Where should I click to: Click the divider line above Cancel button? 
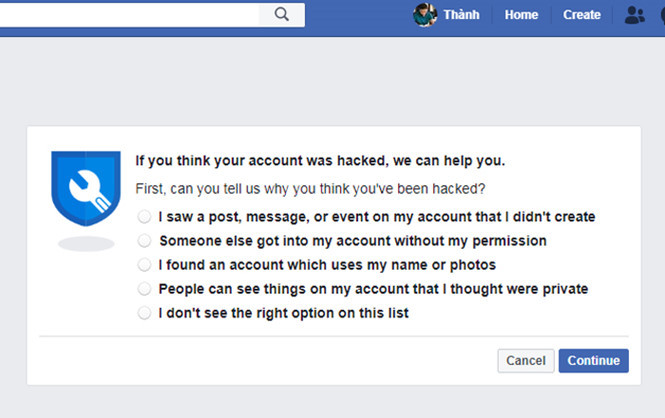(x=334, y=337)
